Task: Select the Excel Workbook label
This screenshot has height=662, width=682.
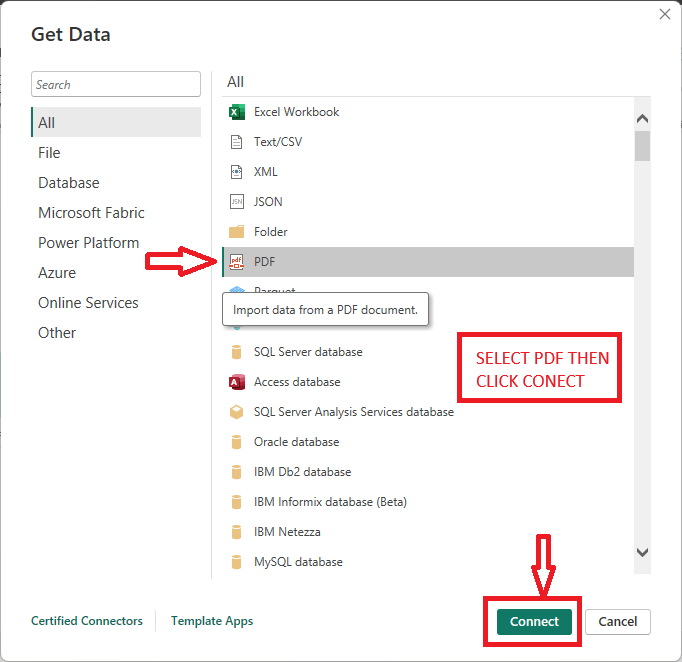Action: [x=297, y=112]
